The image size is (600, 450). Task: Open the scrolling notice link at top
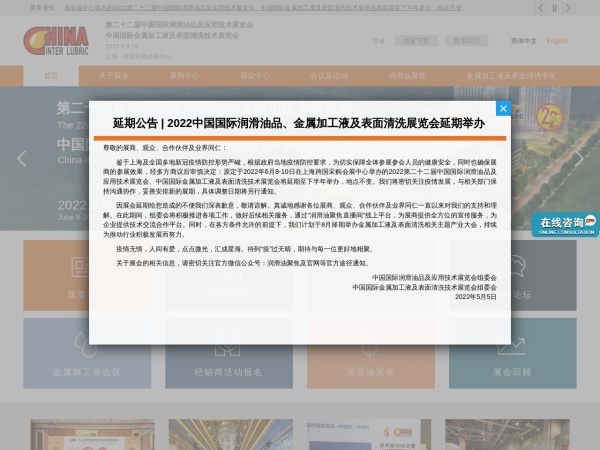pyautogui.click(x=263, y=8)
